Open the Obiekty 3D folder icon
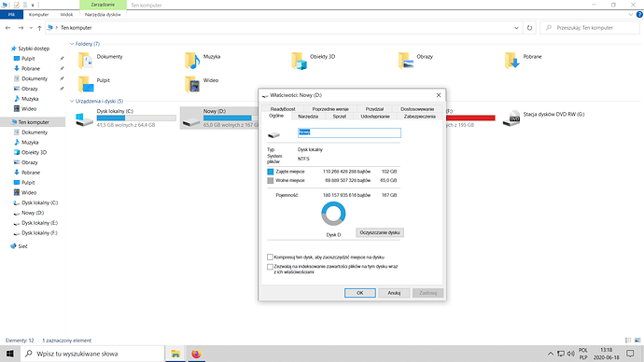 (x=299, y=61)
